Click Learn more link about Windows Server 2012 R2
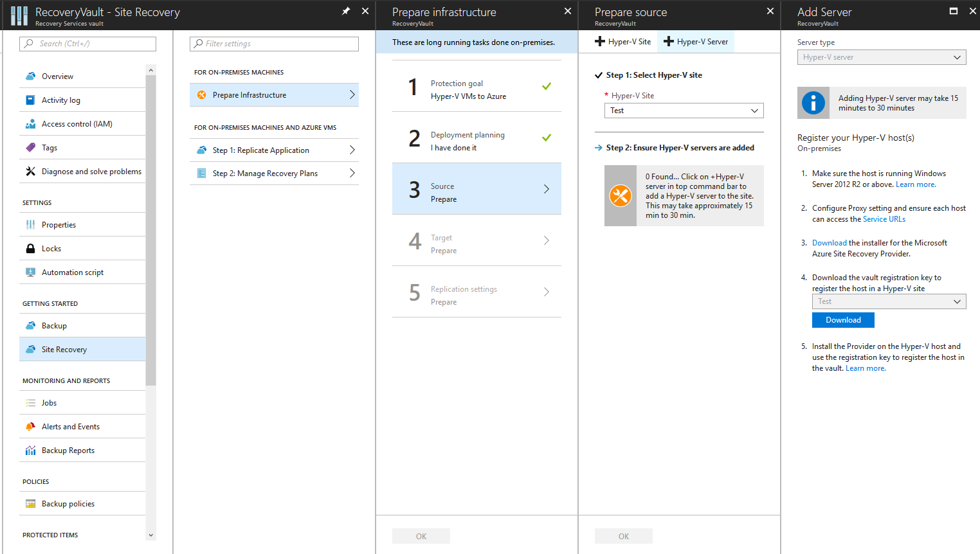Viewport: 980px width, 554px height. click(x=916, y=184)
